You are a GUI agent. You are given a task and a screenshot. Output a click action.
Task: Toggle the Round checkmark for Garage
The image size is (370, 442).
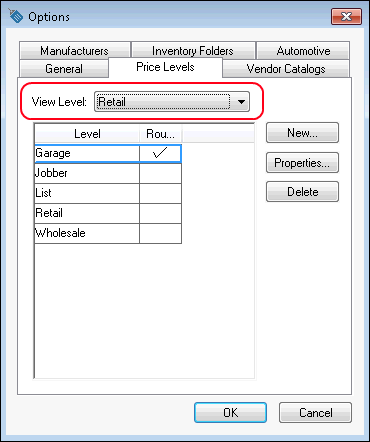[160, 153]
